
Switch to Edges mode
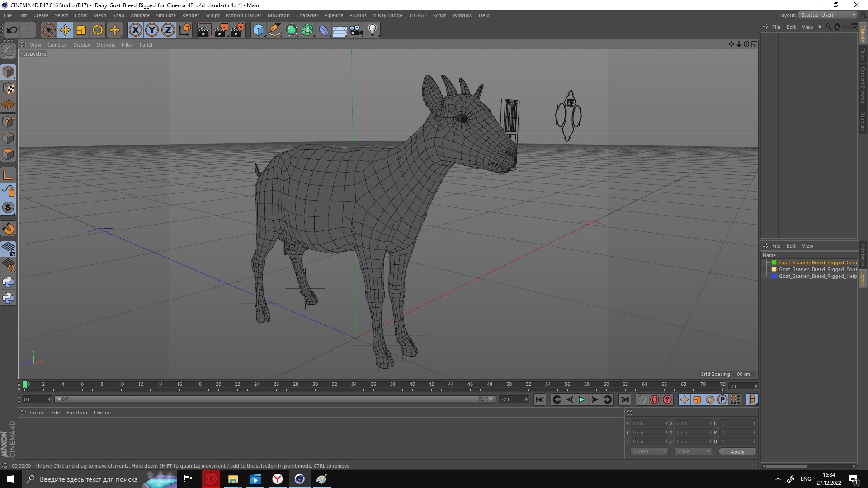(x=8, y=138)
